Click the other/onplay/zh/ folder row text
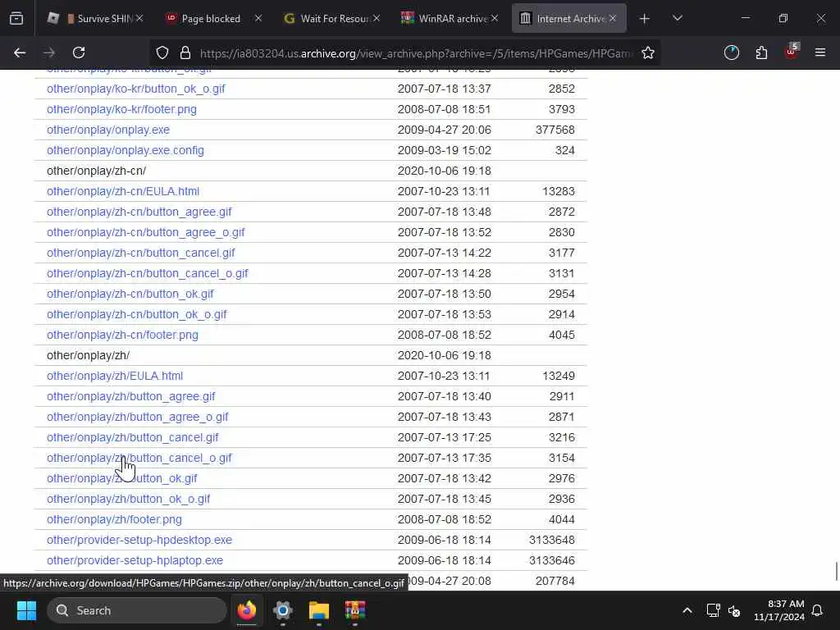The width and height of the screenshot is (840, 630). [x=88, y=356]
